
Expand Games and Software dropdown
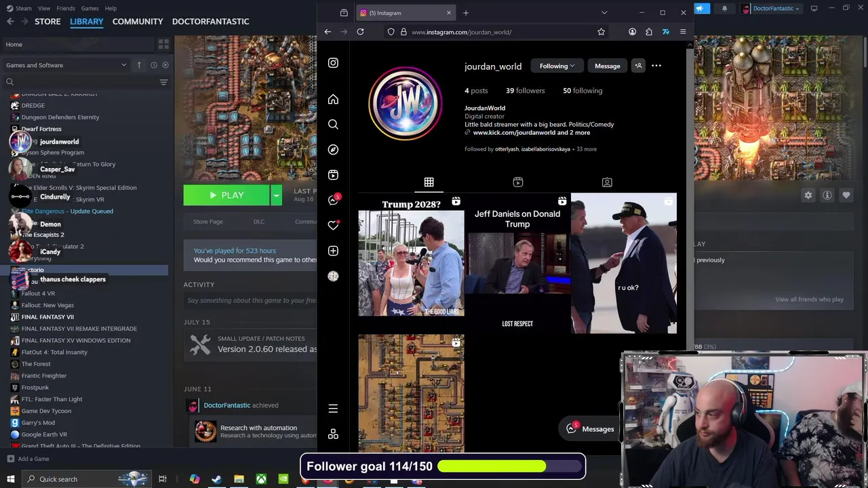[x=66, y=65]
